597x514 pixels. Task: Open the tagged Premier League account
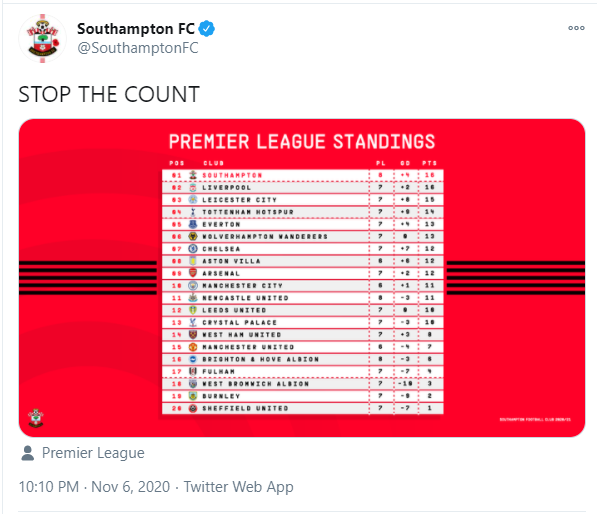click(x=93, y=453)
